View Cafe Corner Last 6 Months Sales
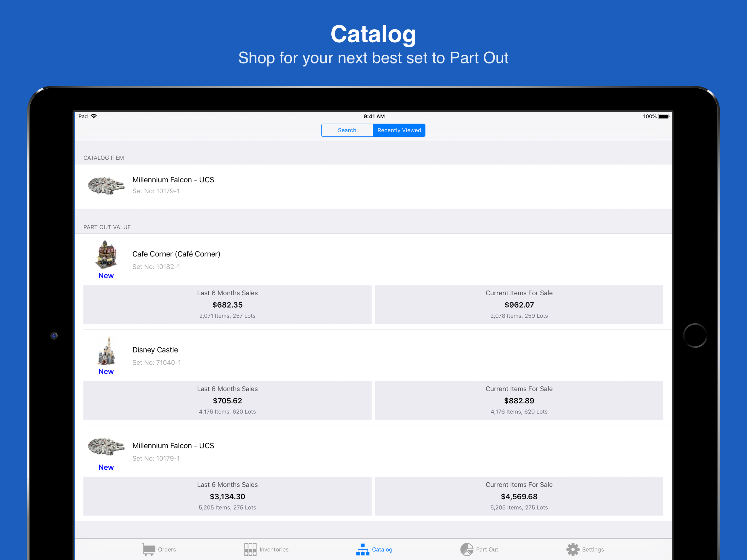The image size is (747, 560). [227, 304]
